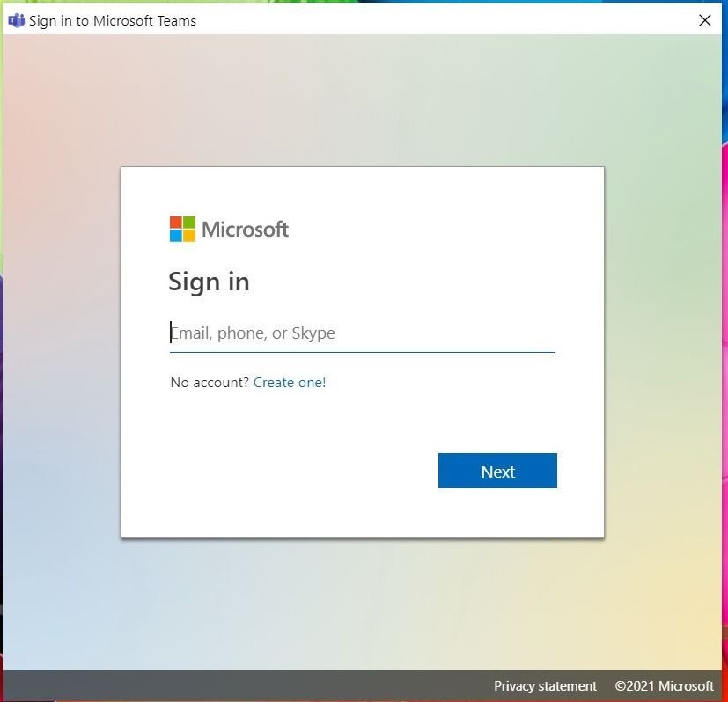The image size is (728, 702).
Task: Click the Microsoft four-square logo
Action: pyautogui.click(x=181, y=229)
